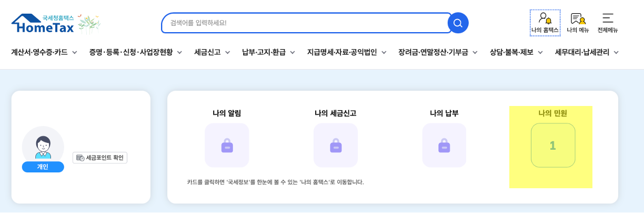Expand 계산서·영수증·카드 menu
Image resolution: width=644 pixels, height=213 pixels.
coord(44,52)
